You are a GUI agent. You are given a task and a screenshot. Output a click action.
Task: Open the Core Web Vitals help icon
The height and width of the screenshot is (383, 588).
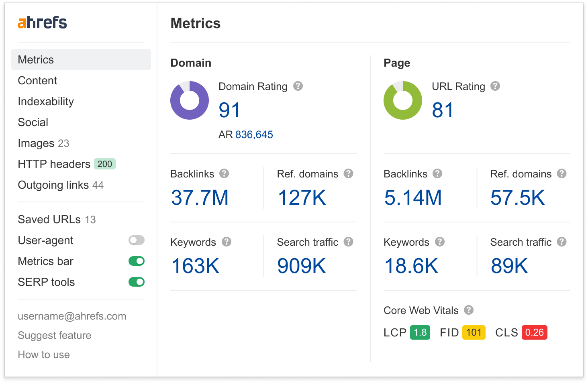[x=468, y=310]
